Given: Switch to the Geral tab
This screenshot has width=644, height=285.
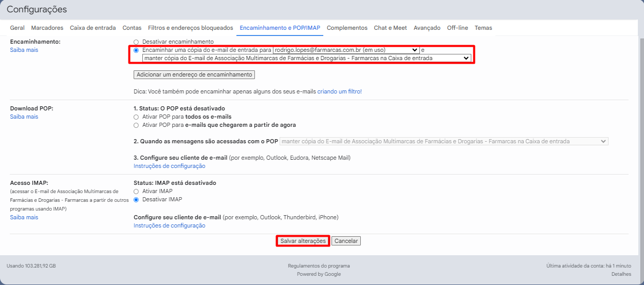Looking at the screenshot, I should tap(17, 28).
